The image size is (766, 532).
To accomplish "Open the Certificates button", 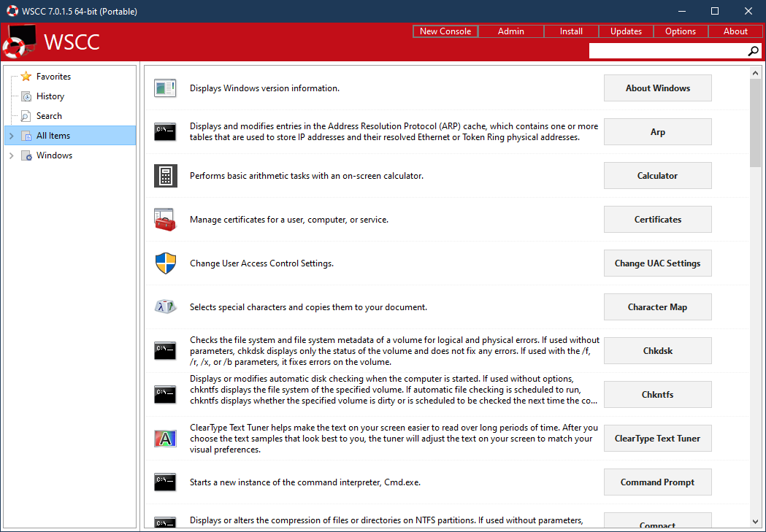I will (x=657, y=220).
